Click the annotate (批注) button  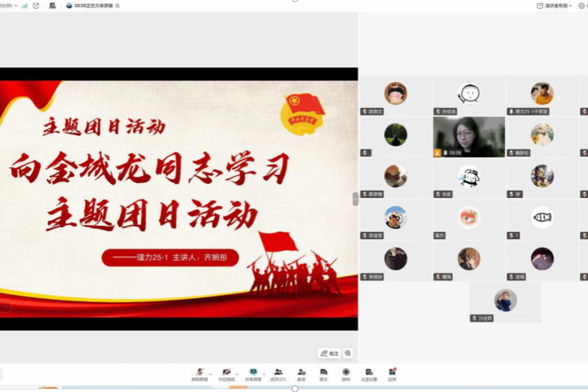coord(329,354)
